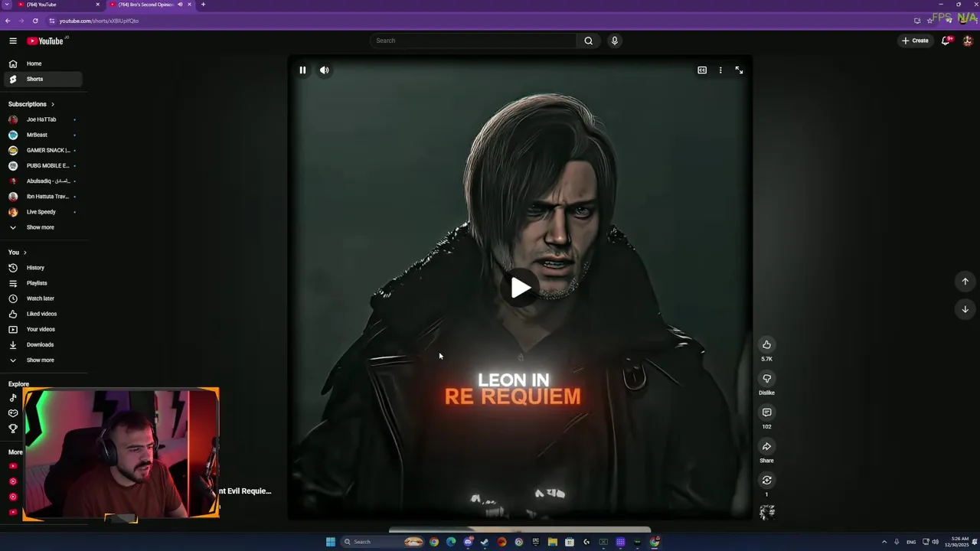The height and width of the screenshot is (551, 980).
Task: Open Liked videos
Action: click(43, 314)
